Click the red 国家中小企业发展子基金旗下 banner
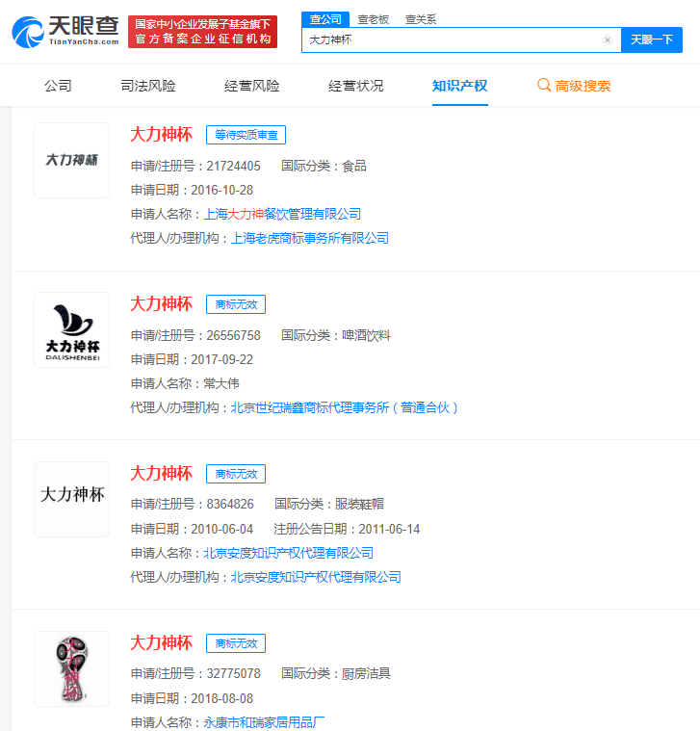 pos(203,32)
